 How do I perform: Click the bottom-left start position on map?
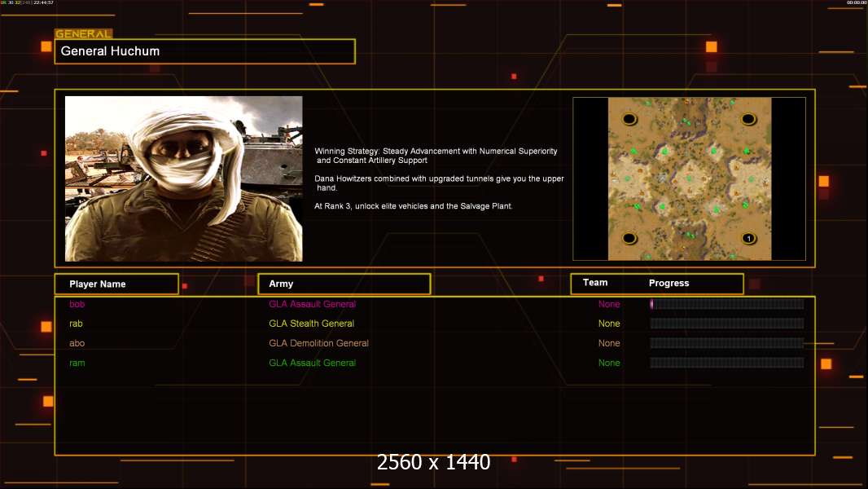point(629,239)
